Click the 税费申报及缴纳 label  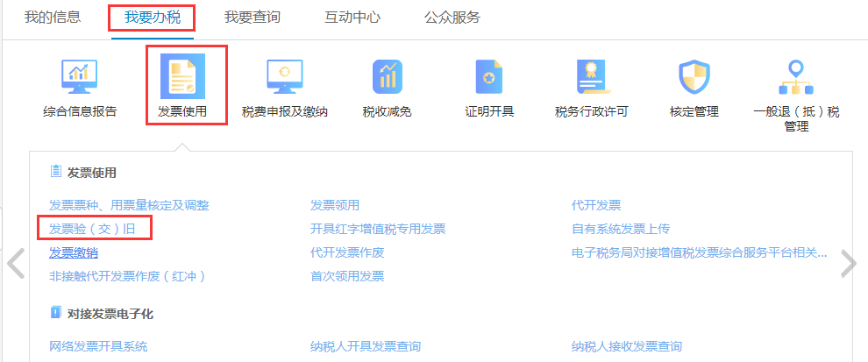pos(285,112)
